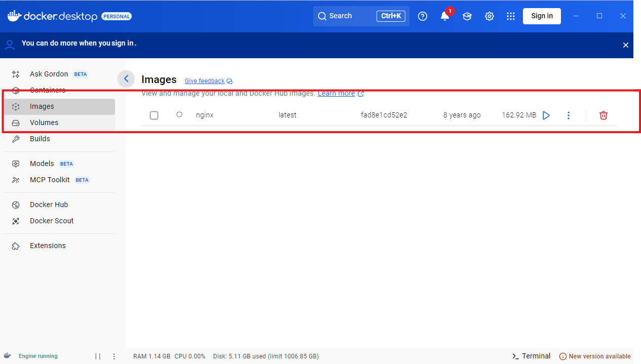
Task: Open the Learning center graduation cap icon
Action: [x=467, y=16]
